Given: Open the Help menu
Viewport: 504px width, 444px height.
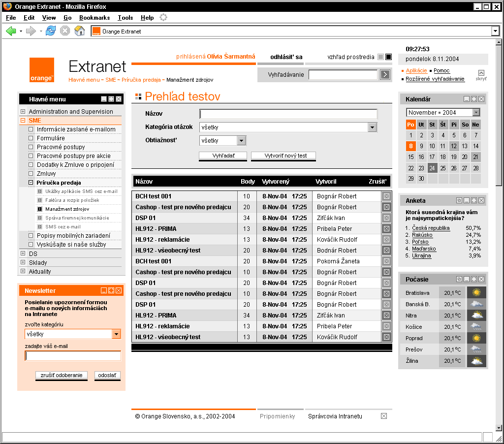Looking at the screenshot, I should pyautogui.click(x=147, y=18).
